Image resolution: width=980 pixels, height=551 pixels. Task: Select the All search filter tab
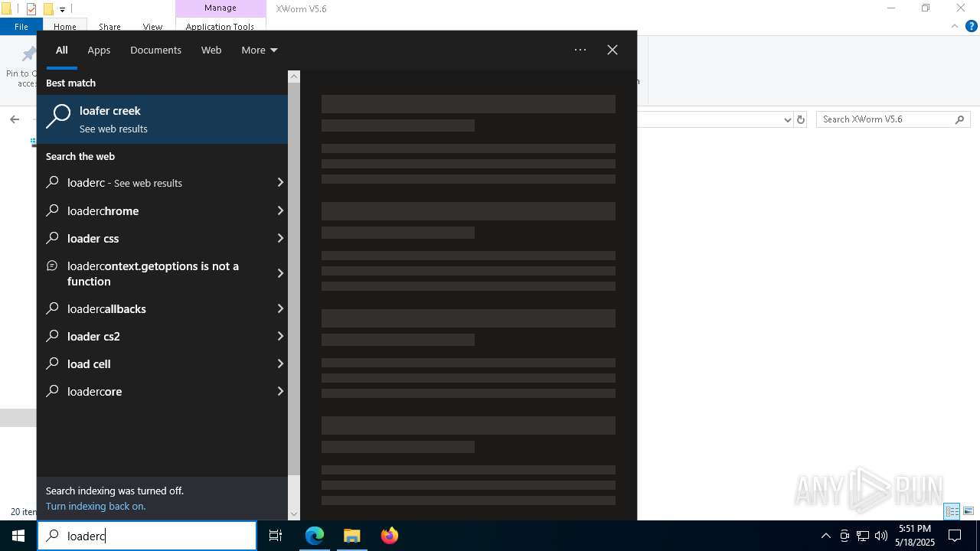[x=62, y=50]
